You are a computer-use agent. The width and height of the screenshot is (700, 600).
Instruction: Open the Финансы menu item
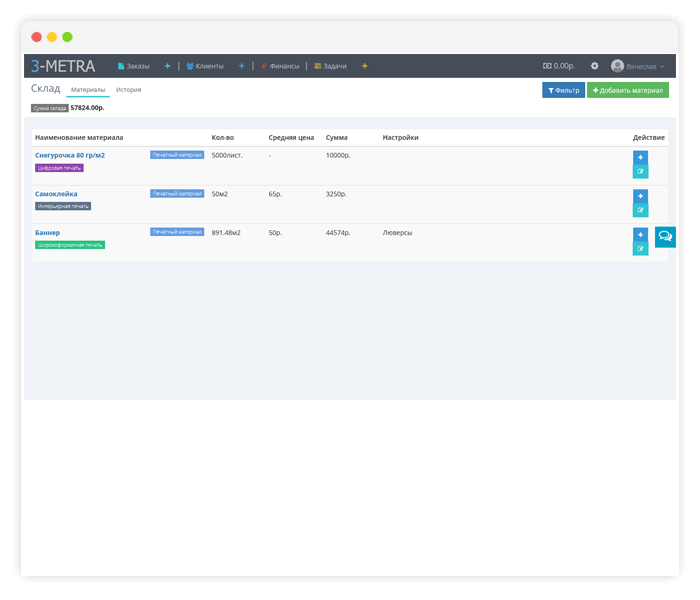[280, 66]
